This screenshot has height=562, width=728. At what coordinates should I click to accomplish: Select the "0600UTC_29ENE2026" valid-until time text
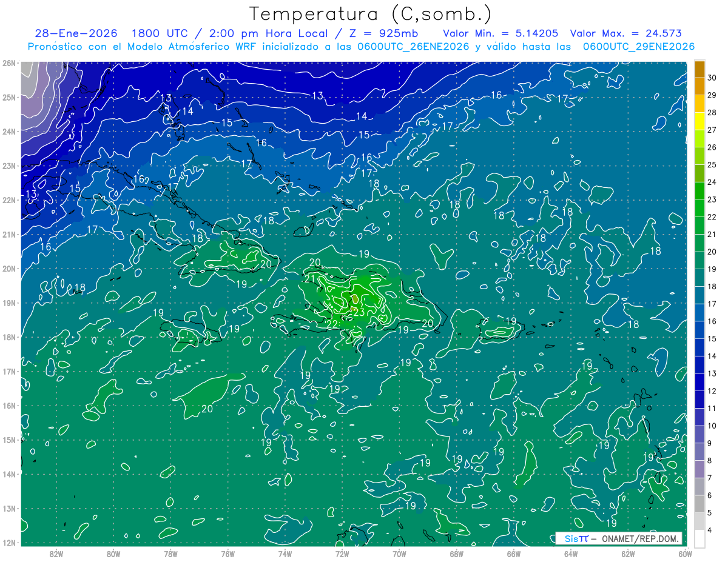639,47
